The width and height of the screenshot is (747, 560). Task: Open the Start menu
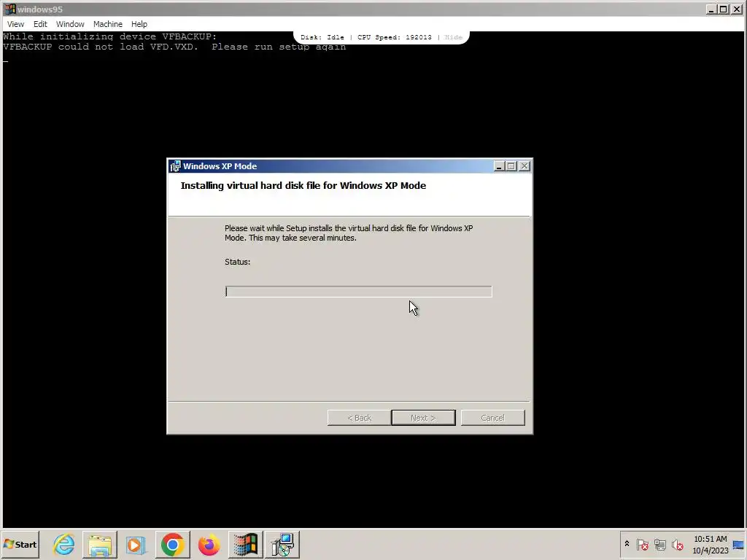pos(20,544)
